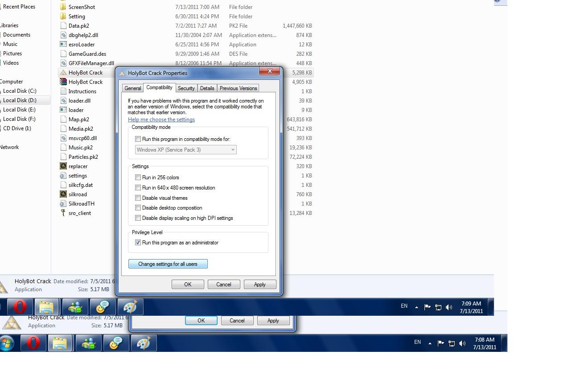This screenshot has width=568, height=392.
Task: Select the dbghelp2.dll file icon
Action: click(63, 35)
